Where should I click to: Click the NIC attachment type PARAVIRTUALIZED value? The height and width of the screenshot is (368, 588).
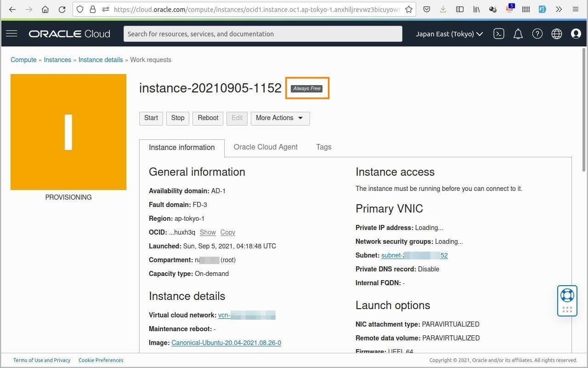pos(451,324)
